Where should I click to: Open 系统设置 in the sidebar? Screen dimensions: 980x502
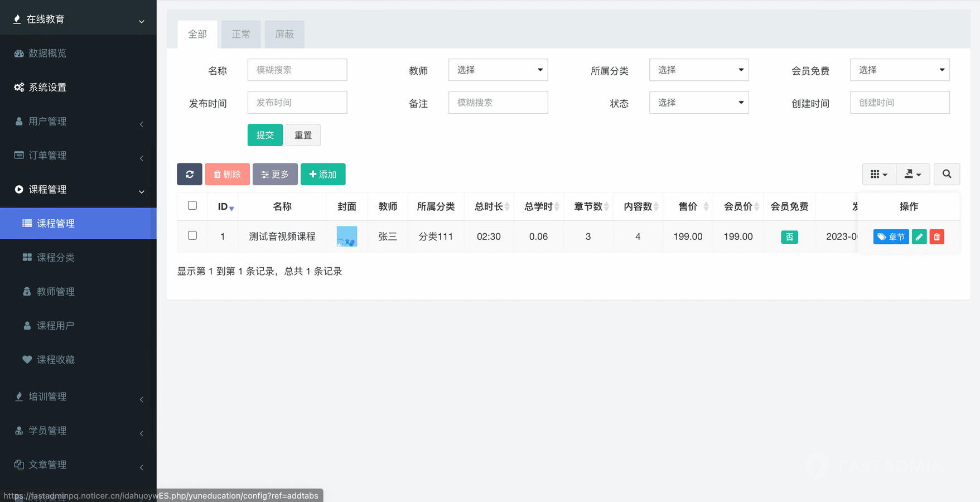click(x=47, y=88)
